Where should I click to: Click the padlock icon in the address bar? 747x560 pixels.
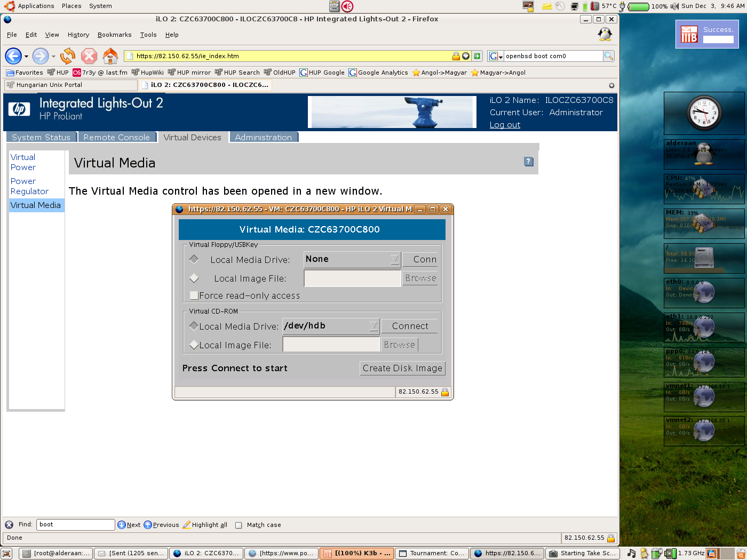(x=456, y=56)
